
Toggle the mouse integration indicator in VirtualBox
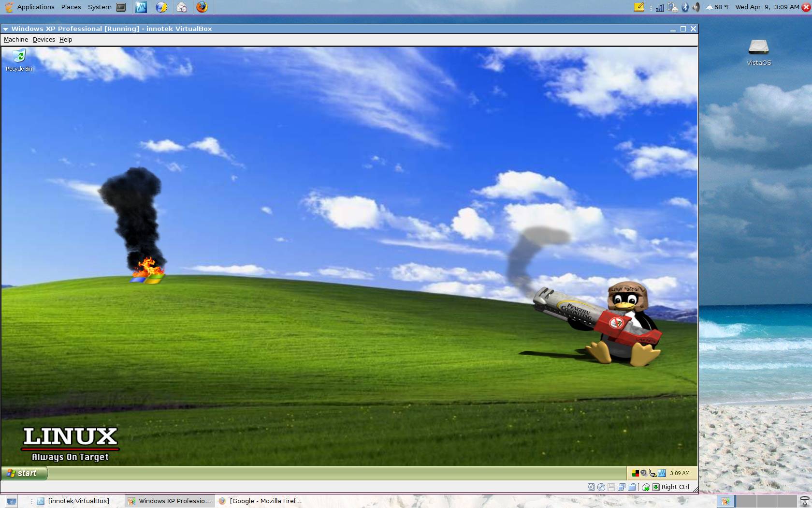coord(646,487)
